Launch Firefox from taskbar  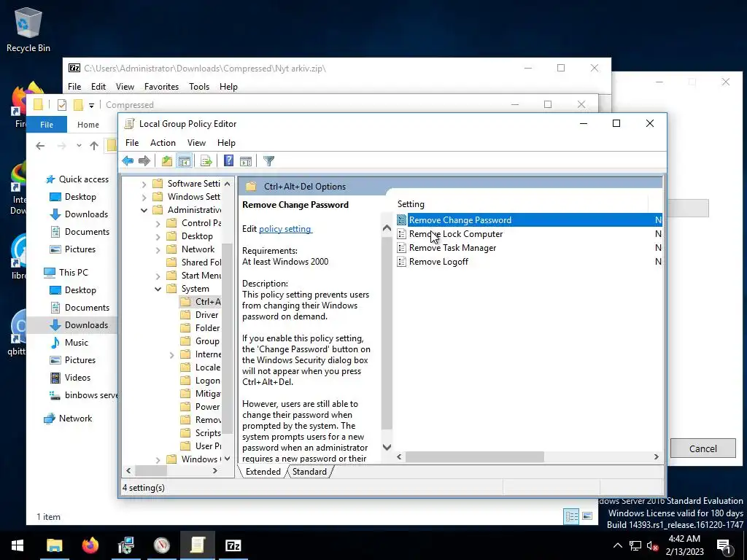pyautogui.click(x=90, y=545)
